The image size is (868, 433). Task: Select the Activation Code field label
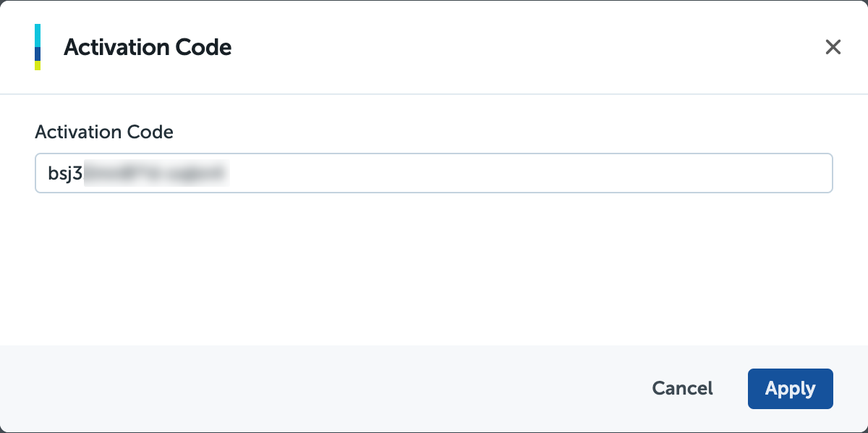(104, 133)
